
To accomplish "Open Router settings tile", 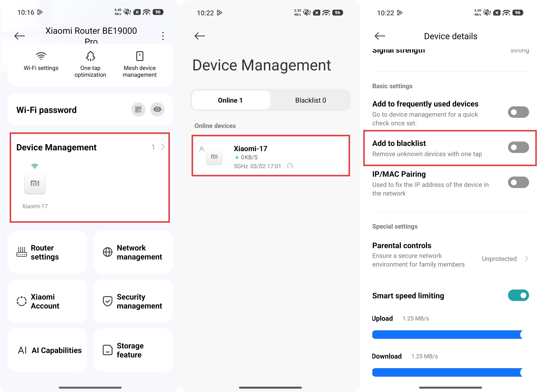I will pyautogui.click(x=47, y=252).
